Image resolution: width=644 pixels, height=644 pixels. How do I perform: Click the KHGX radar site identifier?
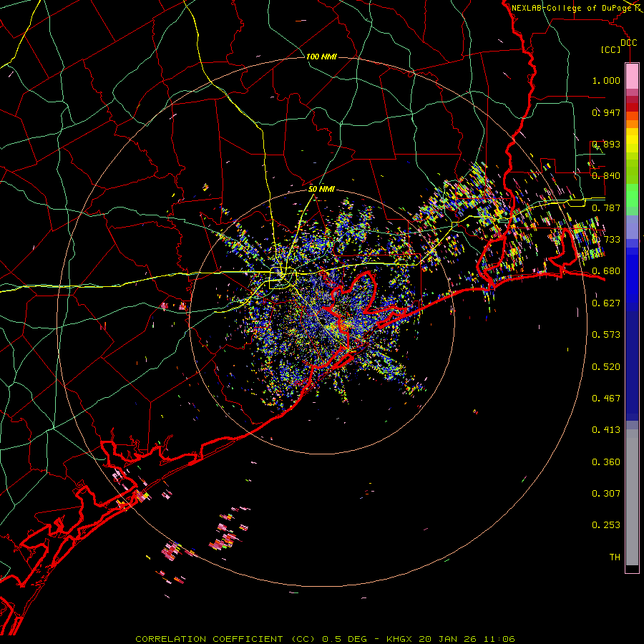399,639
